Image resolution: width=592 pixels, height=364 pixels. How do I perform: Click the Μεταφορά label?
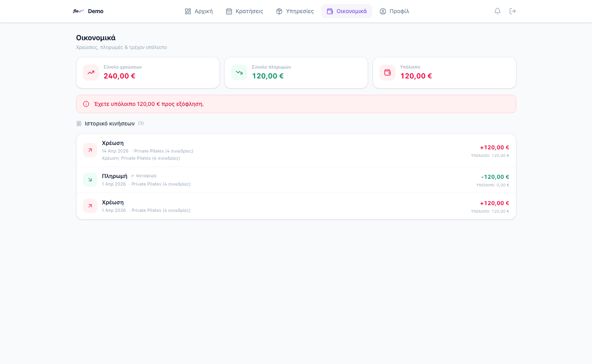tap(146, 176)
